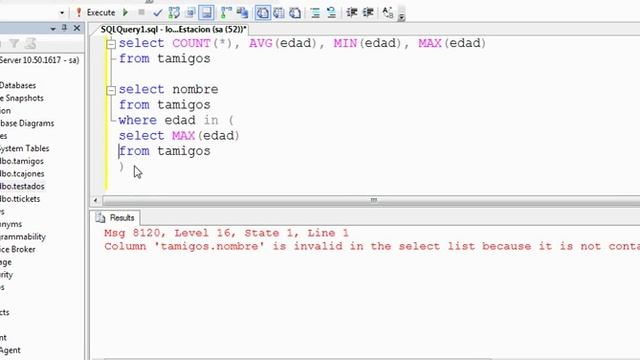This screenshot has width=640, height=360.
Task: Select the System Tables node
Action: 24,149
